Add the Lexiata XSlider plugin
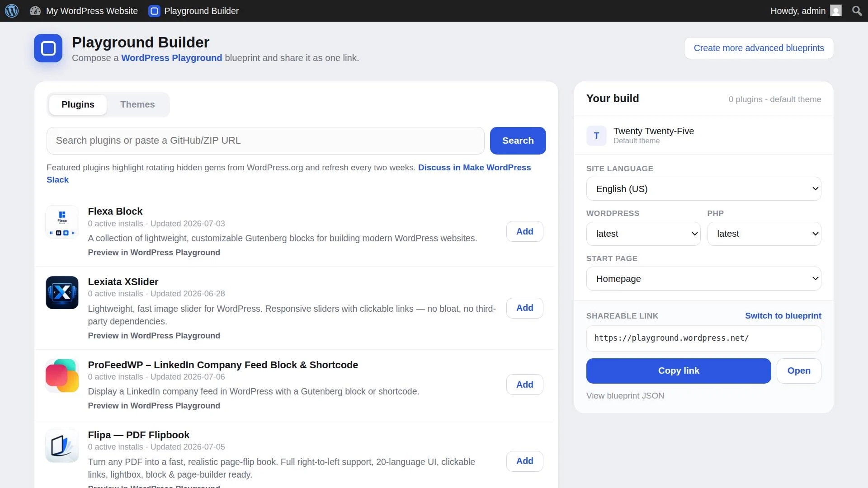 pyautogui.click(x=525, y=308)
